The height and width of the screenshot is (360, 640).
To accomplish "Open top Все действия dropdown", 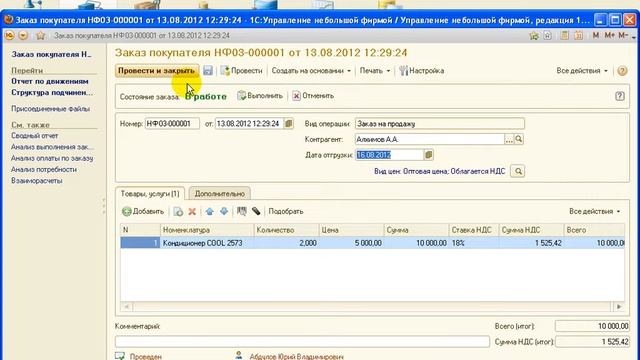I will coord(582,71).
